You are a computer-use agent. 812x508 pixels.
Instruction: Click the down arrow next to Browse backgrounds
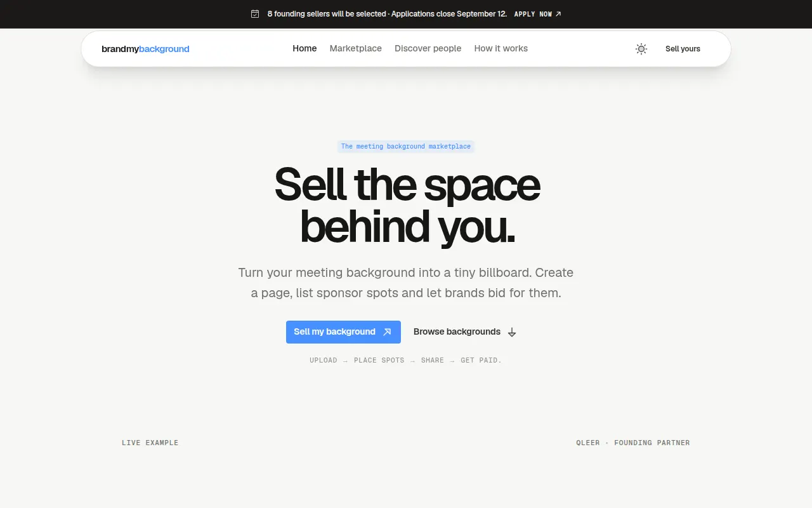[512, 332]
